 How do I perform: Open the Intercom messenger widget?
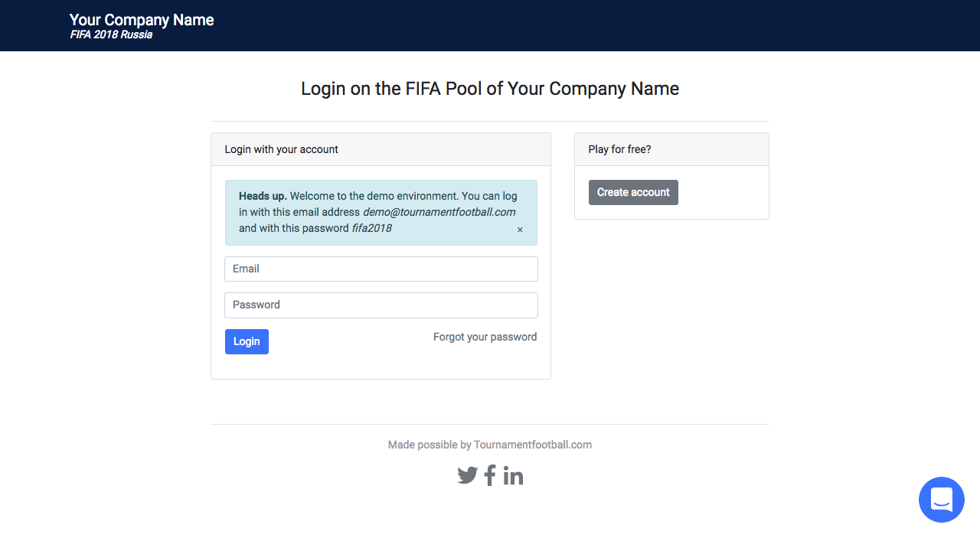(x=941, y=499)
